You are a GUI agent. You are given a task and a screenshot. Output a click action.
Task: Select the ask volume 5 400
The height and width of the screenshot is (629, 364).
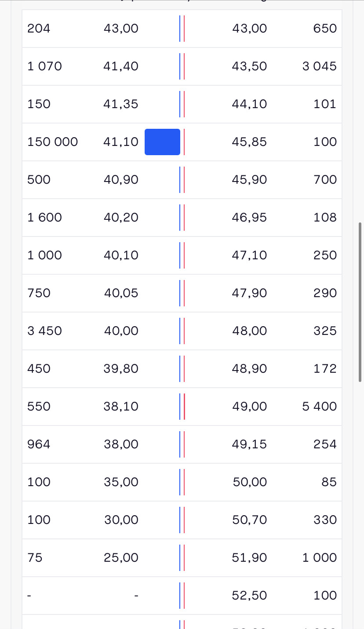click(319, 407)
